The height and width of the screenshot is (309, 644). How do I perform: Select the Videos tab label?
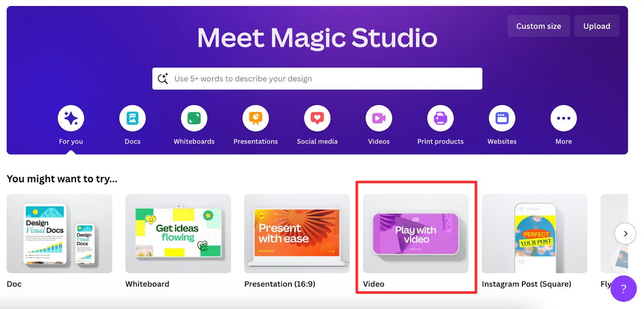pyautogui.click(x=379, y=142)
